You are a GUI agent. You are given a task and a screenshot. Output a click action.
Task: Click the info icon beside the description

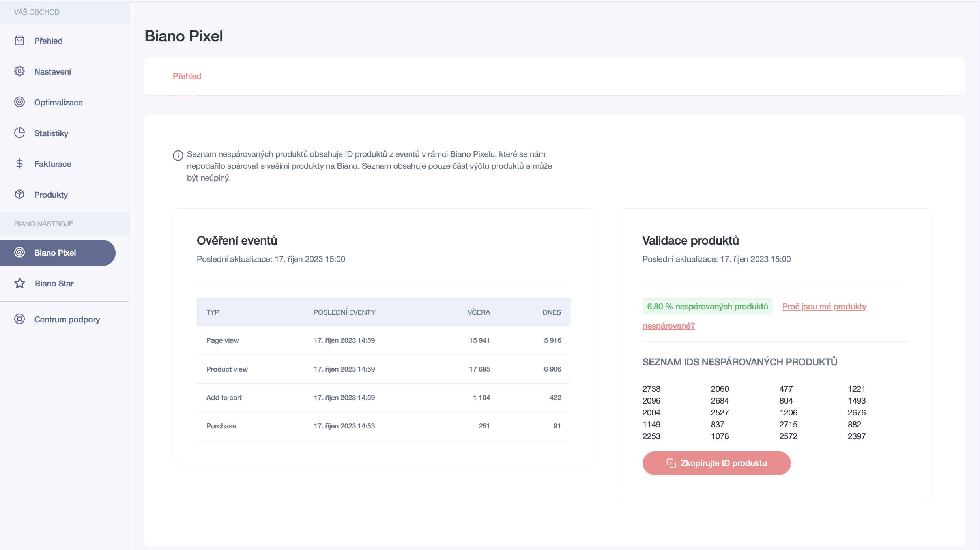(178, 155)
